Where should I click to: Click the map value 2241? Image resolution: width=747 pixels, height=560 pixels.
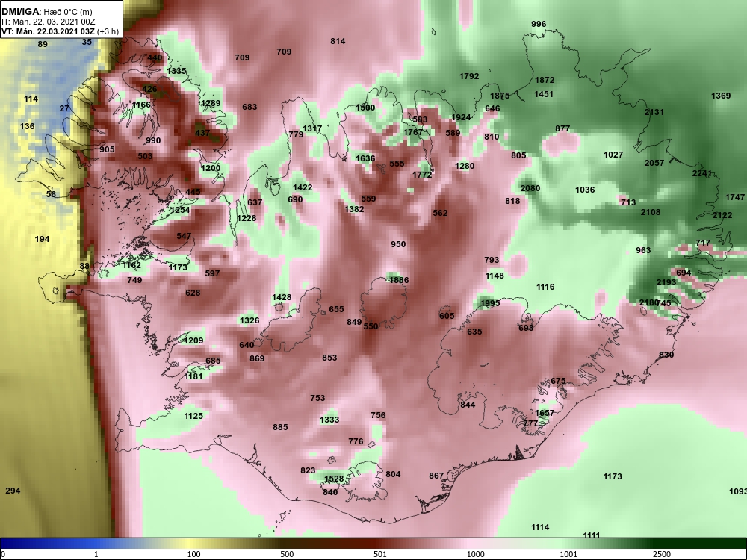701,173
